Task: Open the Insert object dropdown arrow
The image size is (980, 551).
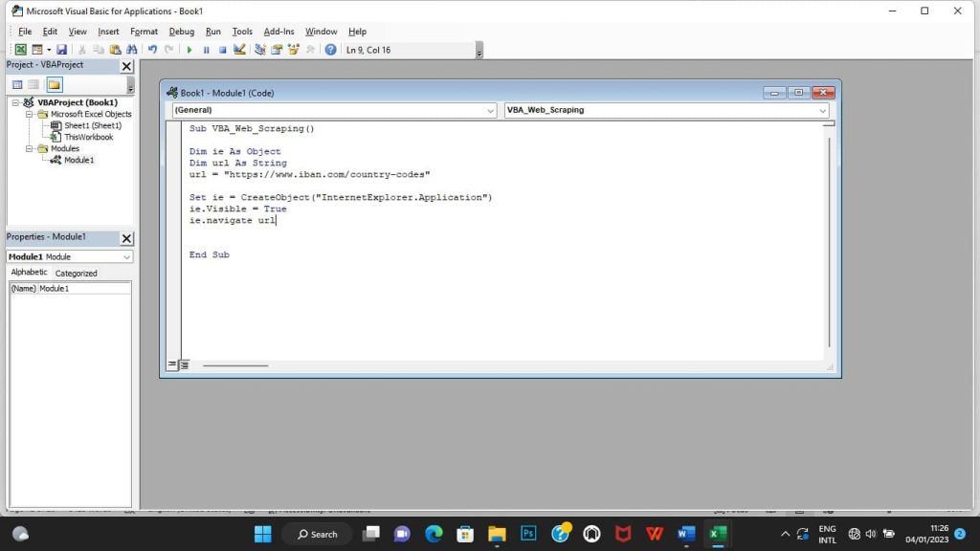Action: pos(49,50)
